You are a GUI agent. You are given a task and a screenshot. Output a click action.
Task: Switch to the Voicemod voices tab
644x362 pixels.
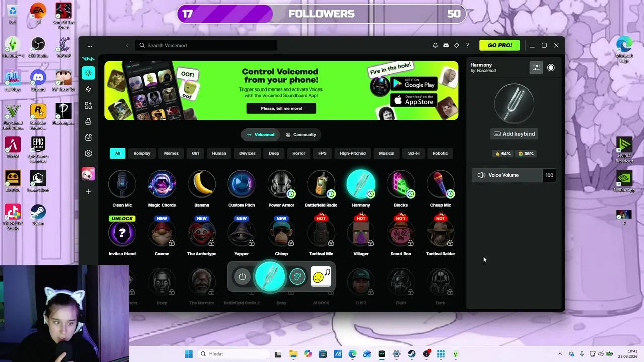(261, 135)
